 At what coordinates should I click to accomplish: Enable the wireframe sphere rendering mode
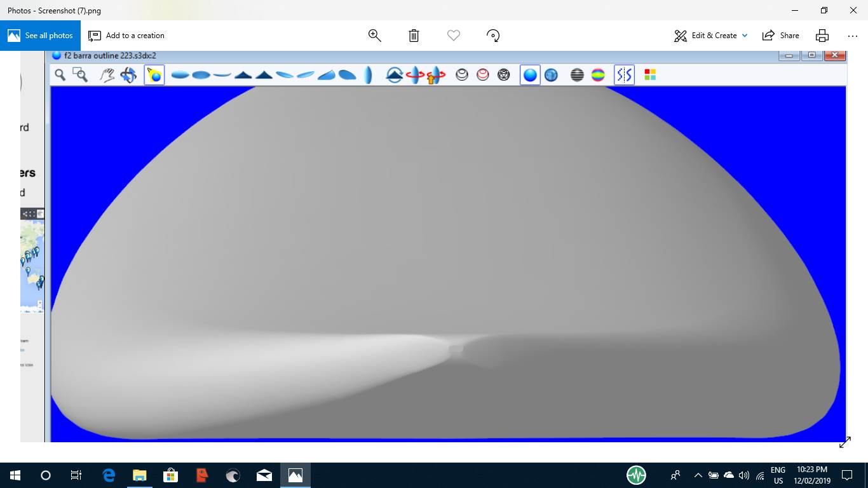pos(504,74)
